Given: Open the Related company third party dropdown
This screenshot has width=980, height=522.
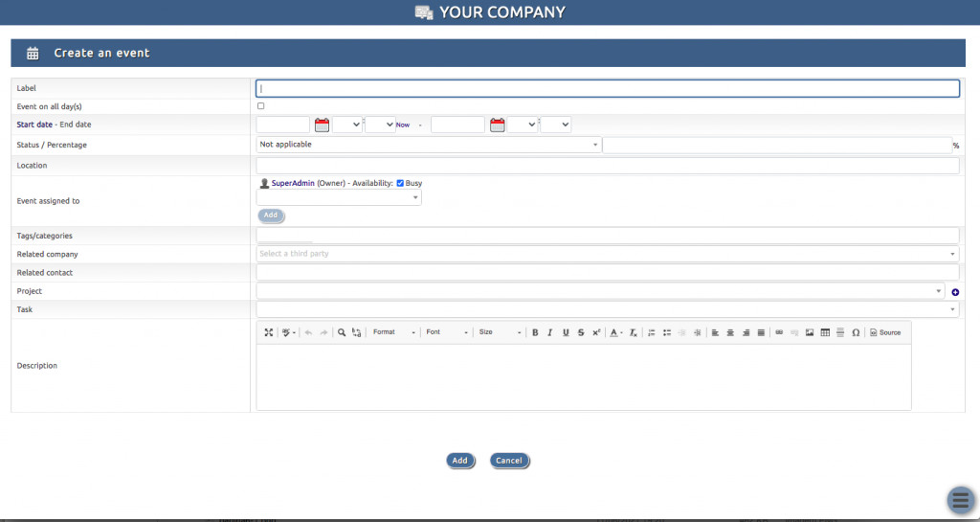Looking at the screenshot, I should (x=608, y=254).
